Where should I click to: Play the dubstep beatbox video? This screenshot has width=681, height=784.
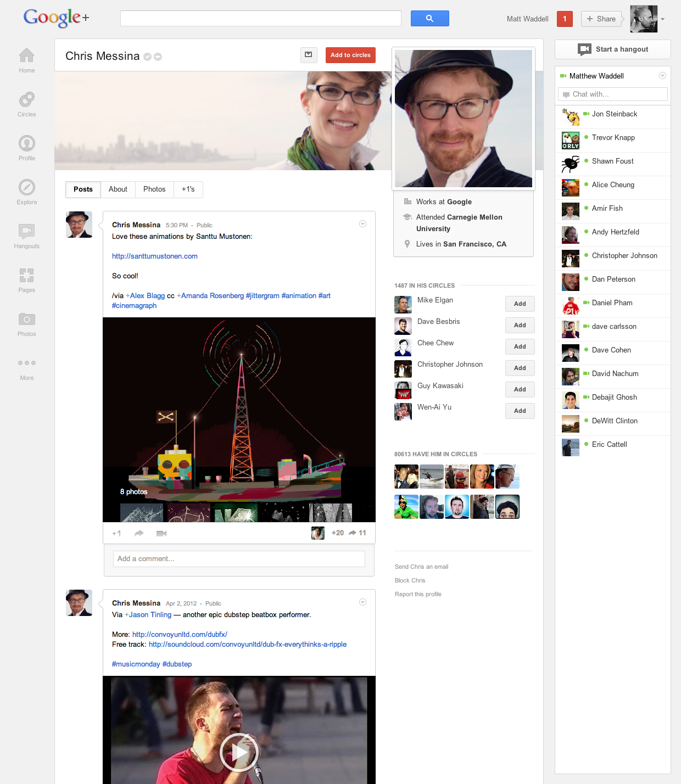click(x=239, y=753)
